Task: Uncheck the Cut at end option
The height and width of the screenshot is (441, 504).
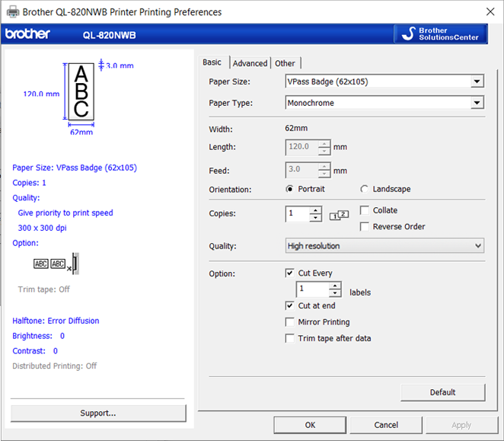Action: tap(289, 305)
